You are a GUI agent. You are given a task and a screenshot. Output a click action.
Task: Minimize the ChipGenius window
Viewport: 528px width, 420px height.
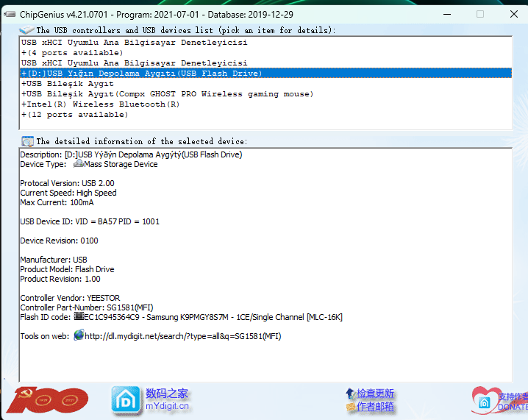point(447,14)
